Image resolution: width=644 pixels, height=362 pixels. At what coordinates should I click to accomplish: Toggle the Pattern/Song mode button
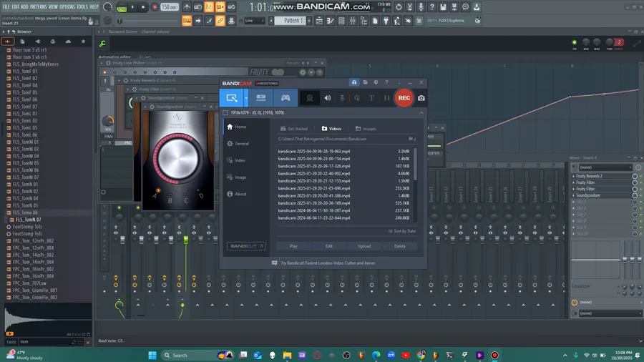(x=122, y=7)
